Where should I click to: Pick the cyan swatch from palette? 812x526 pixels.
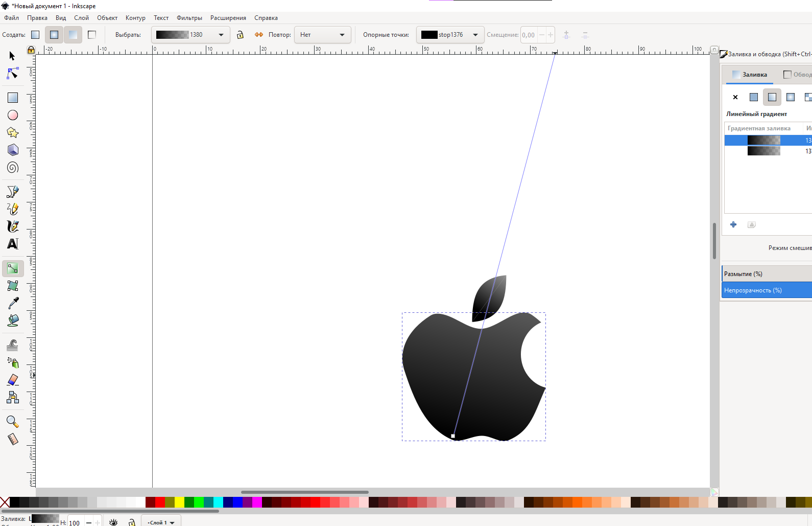[218, 502]
